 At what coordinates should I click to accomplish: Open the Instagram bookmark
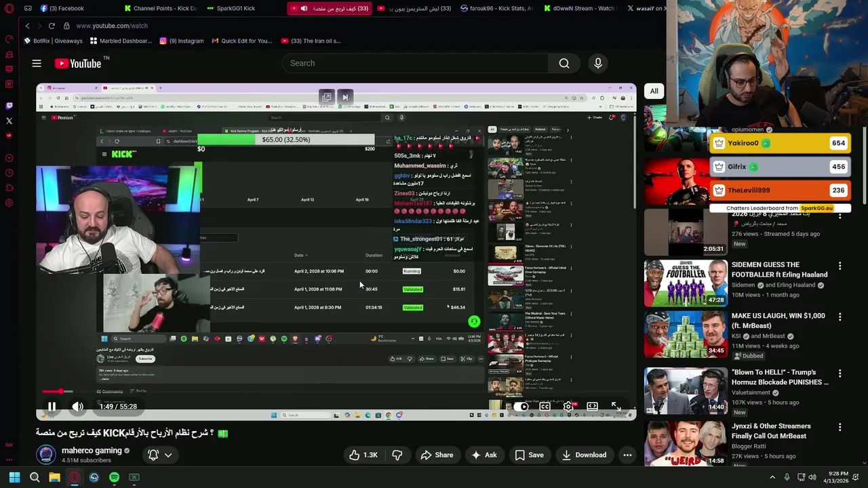tap(181, 41)
